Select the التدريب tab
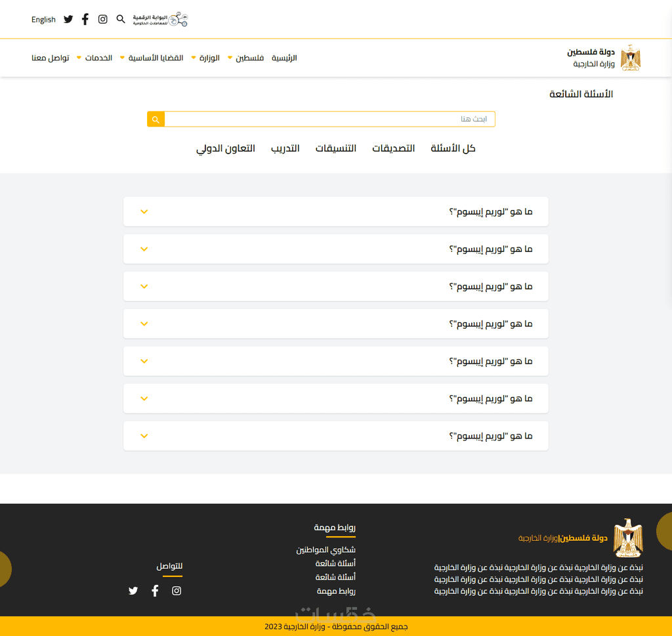672x636 pixels. [285, 148]
